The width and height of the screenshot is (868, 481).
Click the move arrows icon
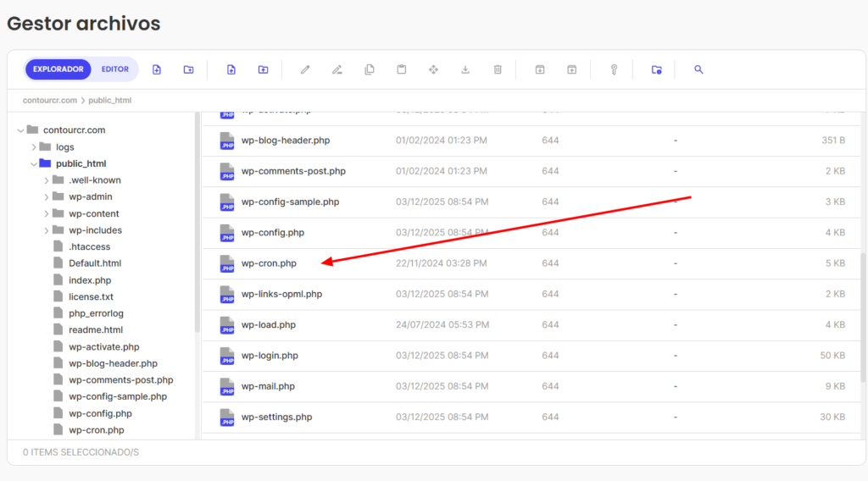pyautogui.click(x=433, y=69)
